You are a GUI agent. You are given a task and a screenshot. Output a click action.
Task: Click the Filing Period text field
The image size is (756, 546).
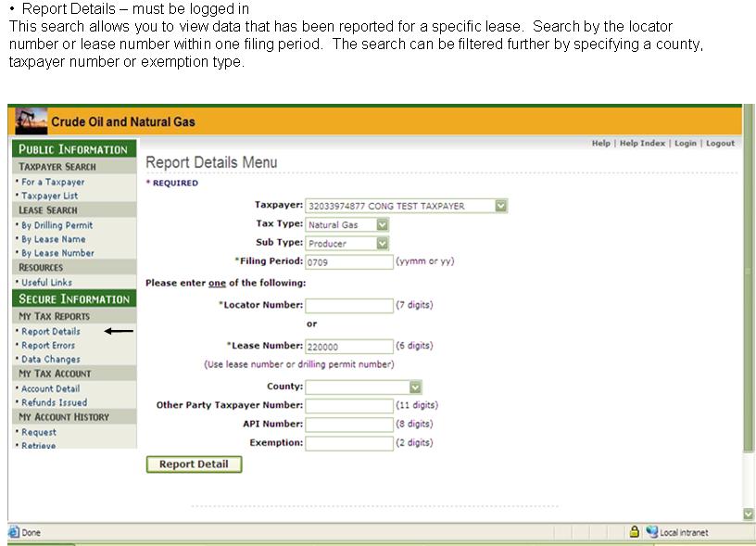(x=349, y=261)
